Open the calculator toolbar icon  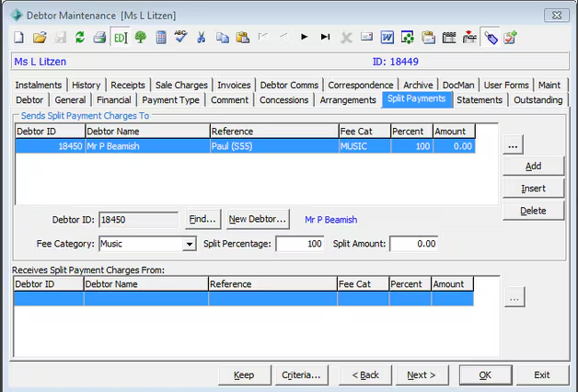161,38
